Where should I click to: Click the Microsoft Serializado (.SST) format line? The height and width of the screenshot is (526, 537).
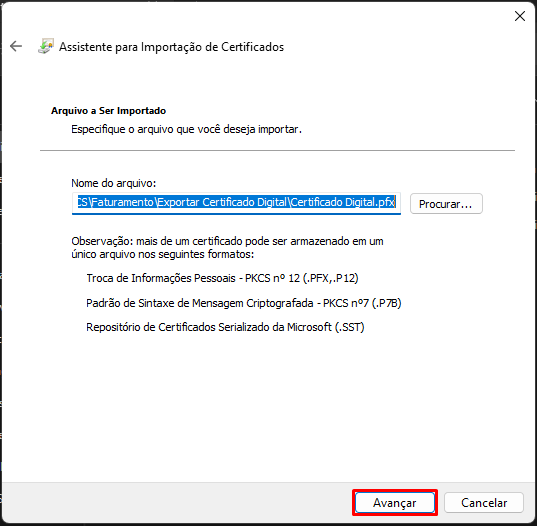coord(225,327)
